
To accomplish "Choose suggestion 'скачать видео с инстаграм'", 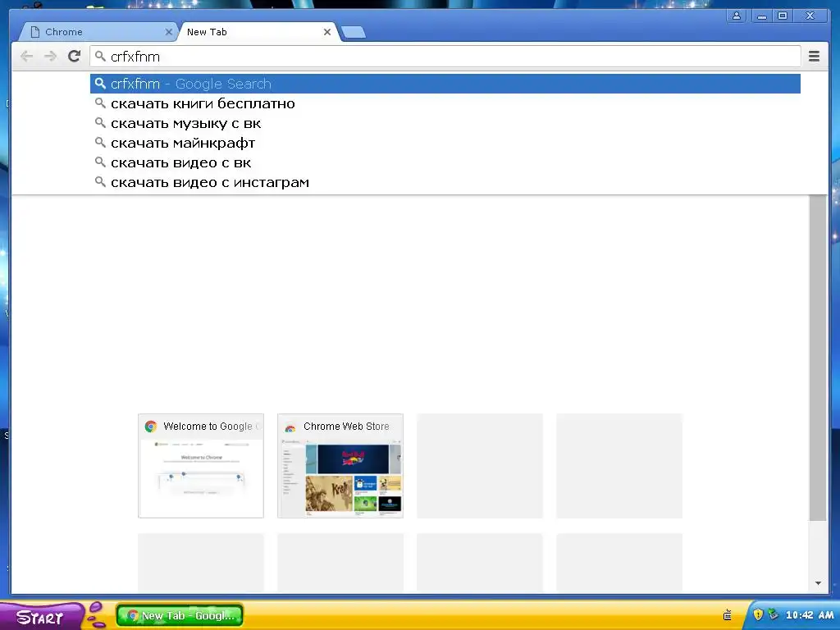I will (445, 183).
